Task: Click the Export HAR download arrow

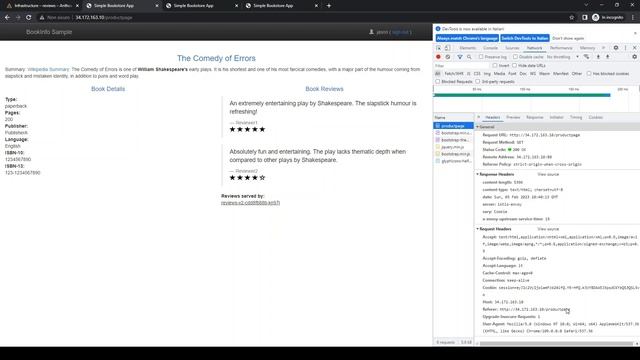Action: pyautogui.click(x=608, y=57)
